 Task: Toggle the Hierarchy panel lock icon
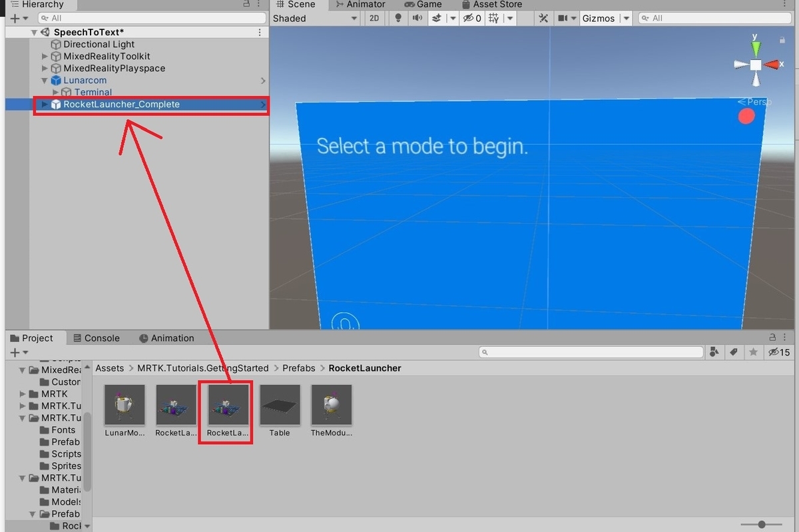(x=246, y=4)
